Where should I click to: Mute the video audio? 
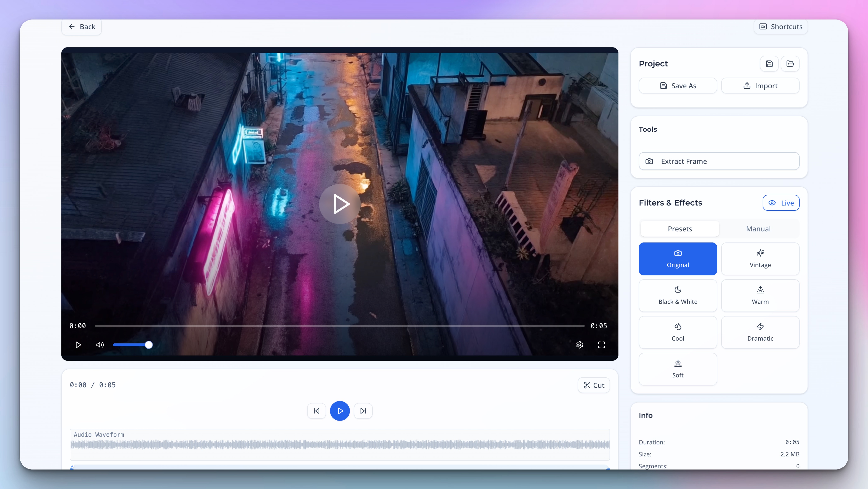pyautogui.click(x=100, y=345)
